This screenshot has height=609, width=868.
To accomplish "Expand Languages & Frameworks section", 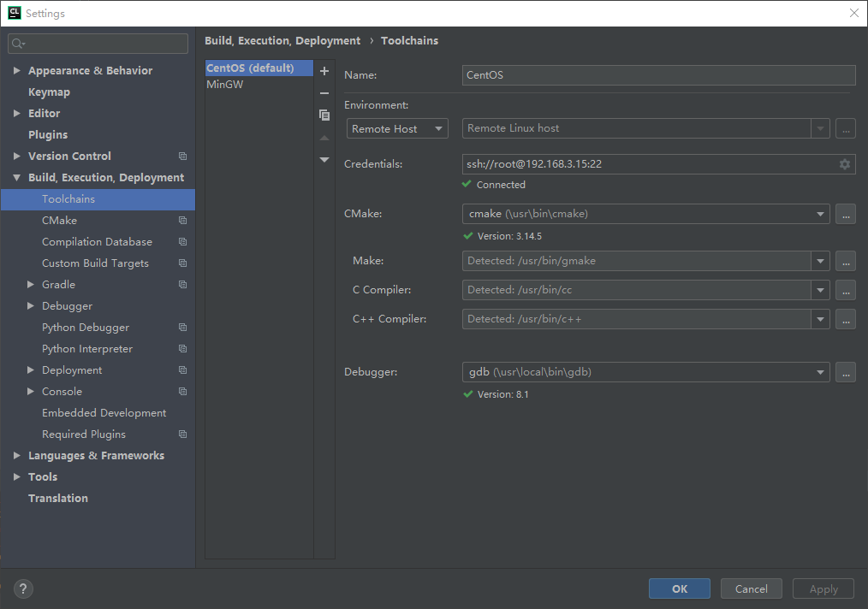I will coord(17,456).
